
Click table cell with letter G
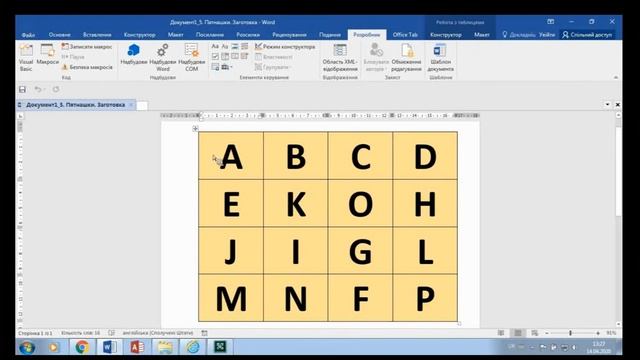coord(360,251)
